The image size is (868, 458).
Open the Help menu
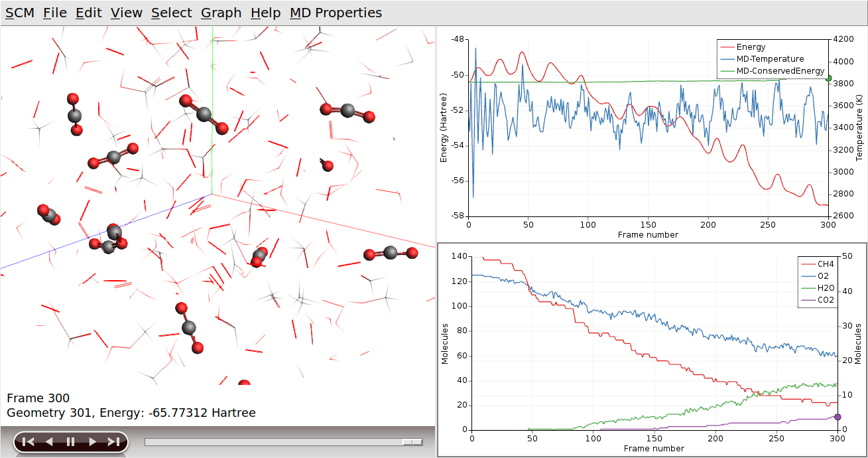coord(266,12)
